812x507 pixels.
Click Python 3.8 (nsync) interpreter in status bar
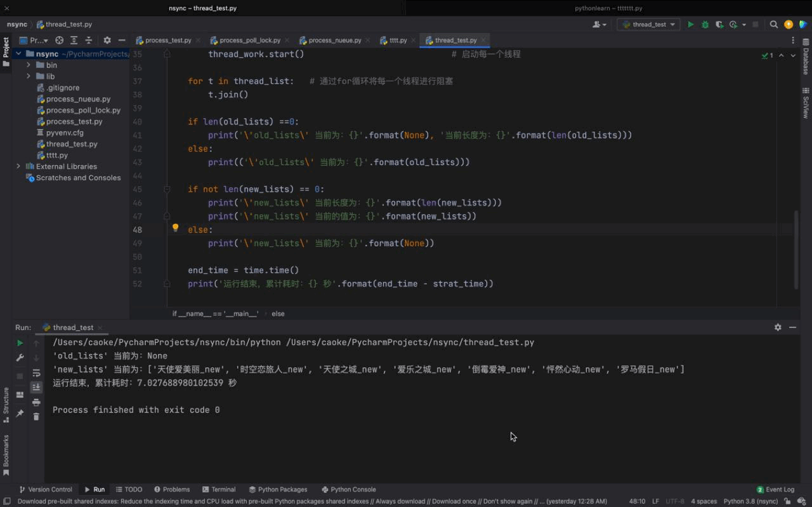(x=750, y=501)
